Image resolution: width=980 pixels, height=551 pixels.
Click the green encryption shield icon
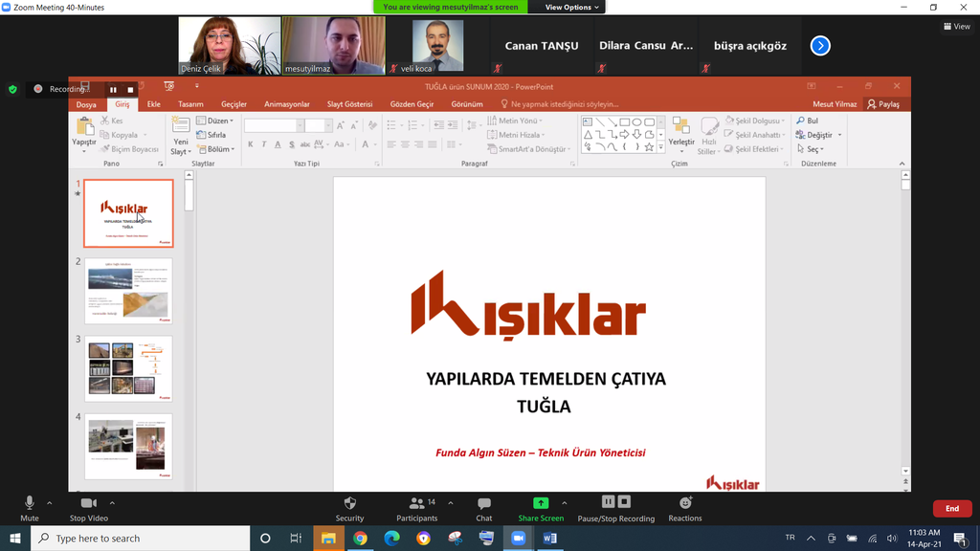tap(12, 89)
